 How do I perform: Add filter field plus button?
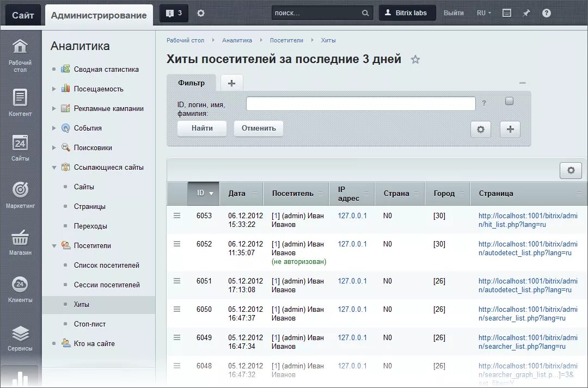tap(510, 130)
